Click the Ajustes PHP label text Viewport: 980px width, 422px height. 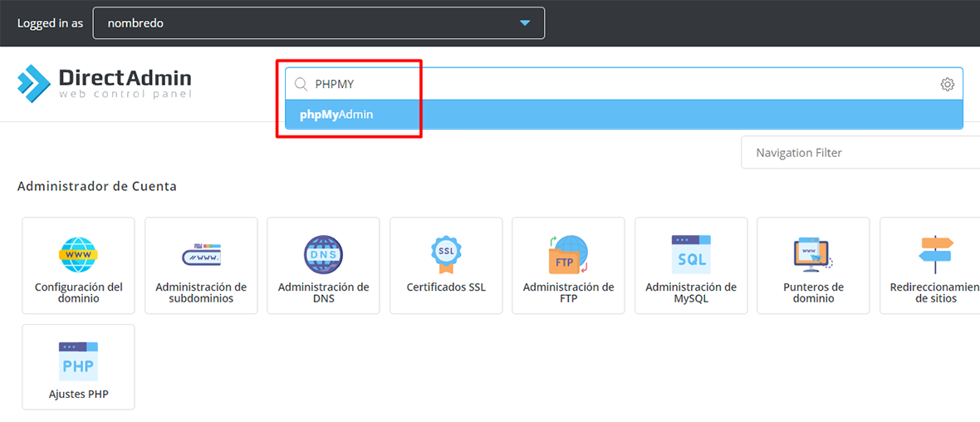click(x=78, y=395)
